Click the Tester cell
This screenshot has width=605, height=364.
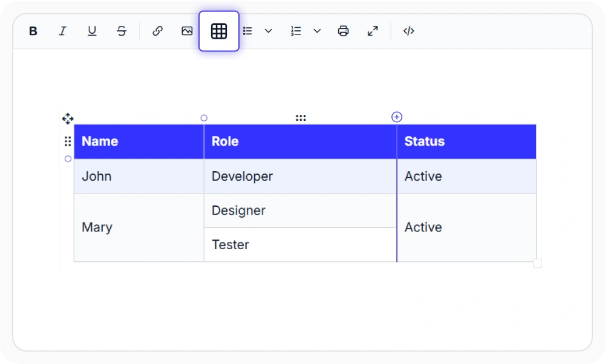pyautogui.click(x=300, y=245)
